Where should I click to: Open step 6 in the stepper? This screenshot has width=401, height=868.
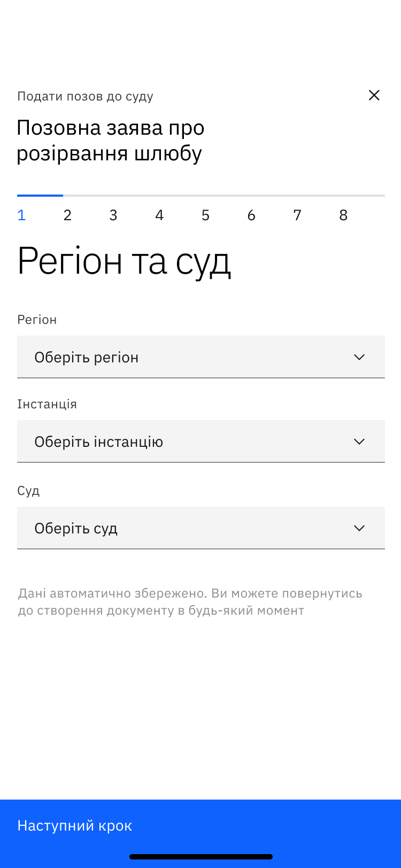coord(251,215)
